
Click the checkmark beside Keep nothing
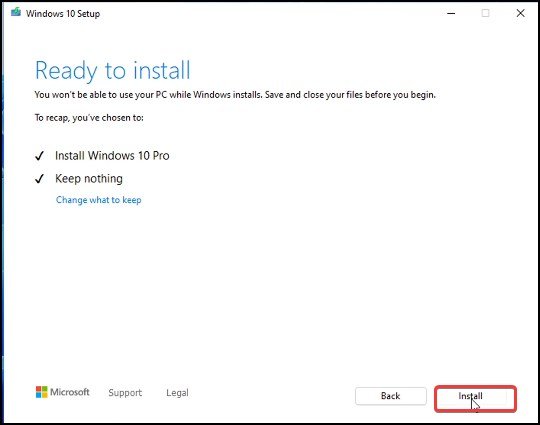(x=39, y=178)
